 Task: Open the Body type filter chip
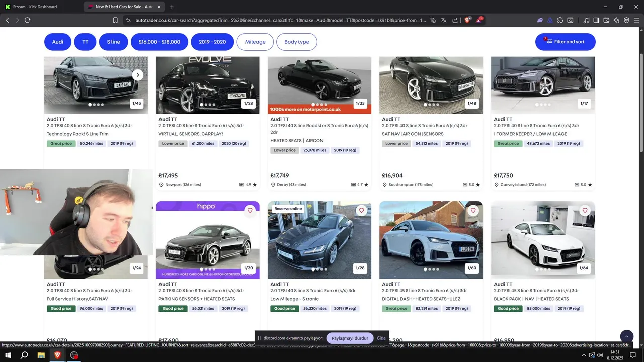point(297,42)
